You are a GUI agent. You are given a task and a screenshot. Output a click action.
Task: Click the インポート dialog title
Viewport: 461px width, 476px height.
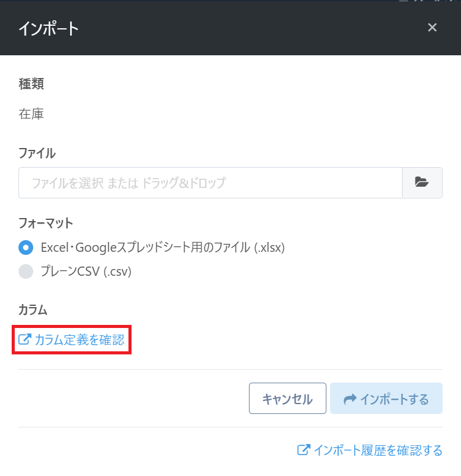click(49, 28)
